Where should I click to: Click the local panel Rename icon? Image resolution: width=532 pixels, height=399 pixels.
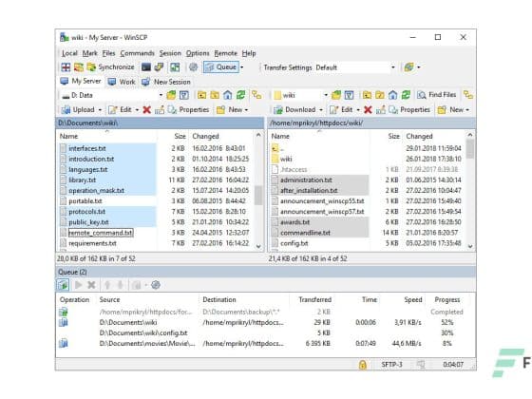click(160, 110)
